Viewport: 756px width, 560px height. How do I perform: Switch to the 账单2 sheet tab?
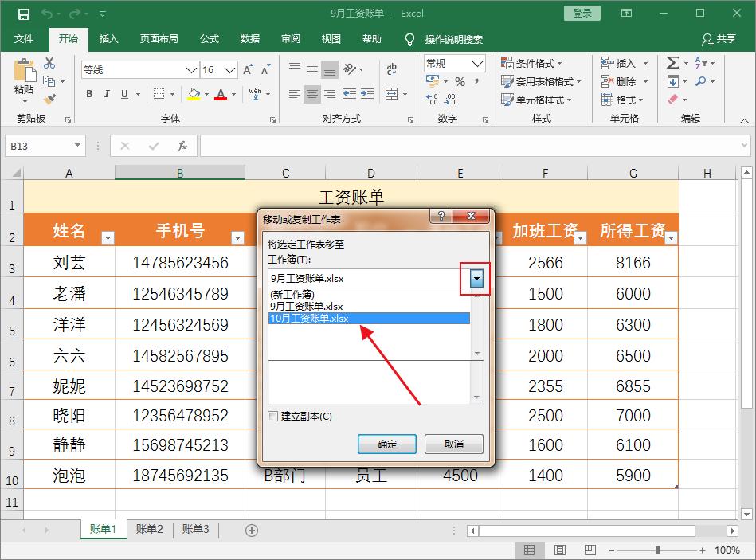(149, 529)
